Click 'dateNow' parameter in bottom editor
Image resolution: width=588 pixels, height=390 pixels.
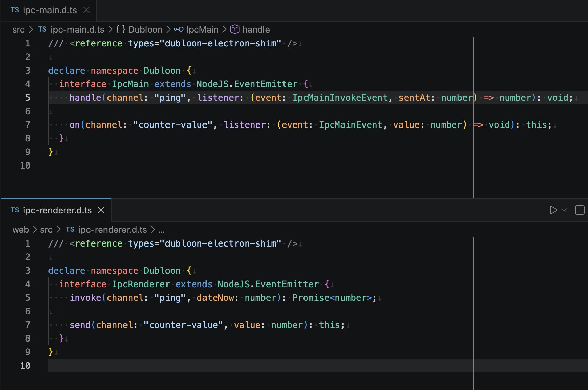pos(215,298)
